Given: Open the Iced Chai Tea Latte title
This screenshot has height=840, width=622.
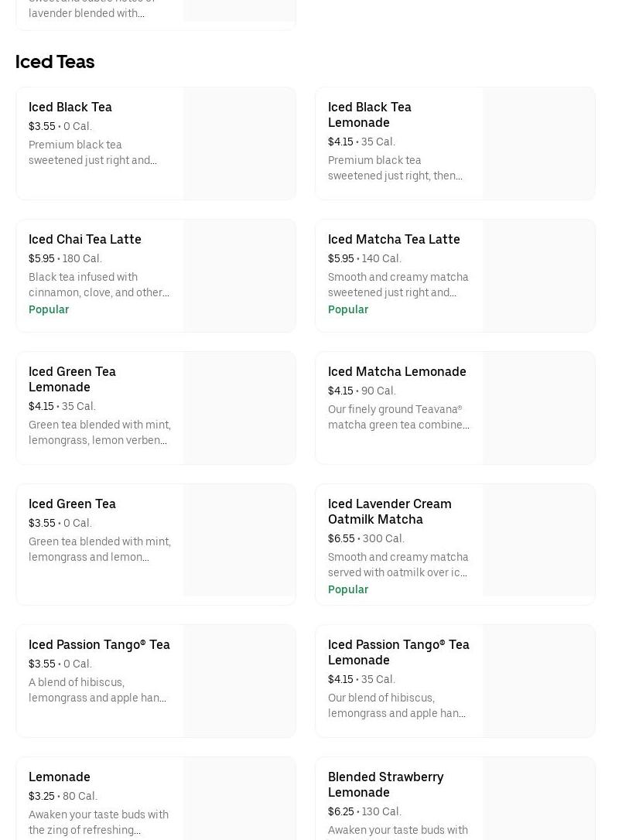Looking at the screenshot, I should point(85,240).
